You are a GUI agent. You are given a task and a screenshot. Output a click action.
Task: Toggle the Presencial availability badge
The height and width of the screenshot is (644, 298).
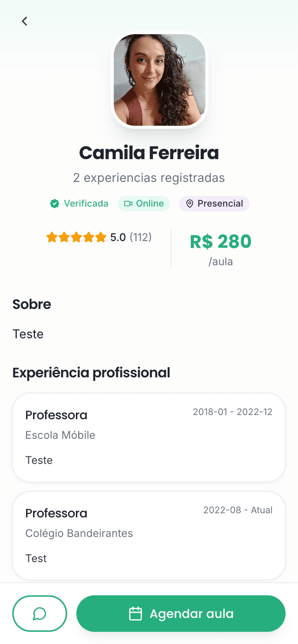tap(214, 203)
